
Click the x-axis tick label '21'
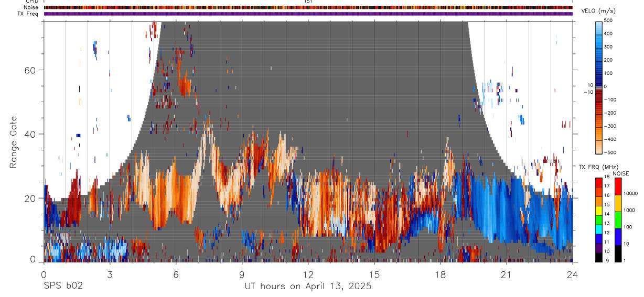coord(506,274)
